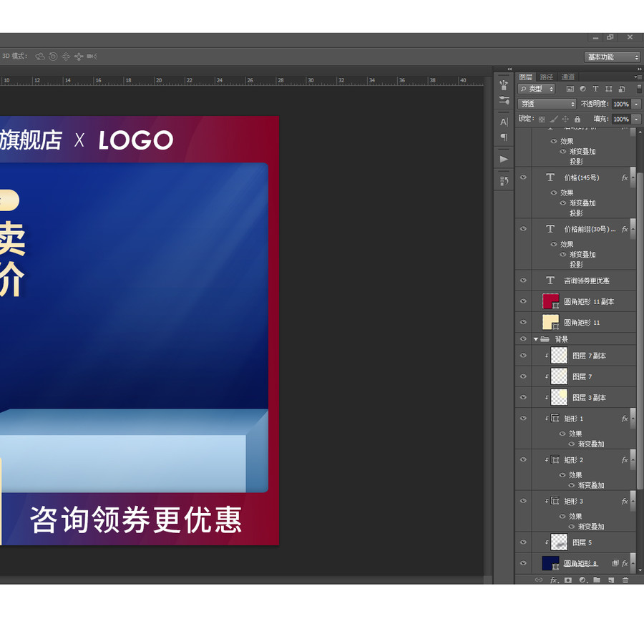Click the opacity 100% input field
This screenshot has width=644, height=644.
[621, 104]
